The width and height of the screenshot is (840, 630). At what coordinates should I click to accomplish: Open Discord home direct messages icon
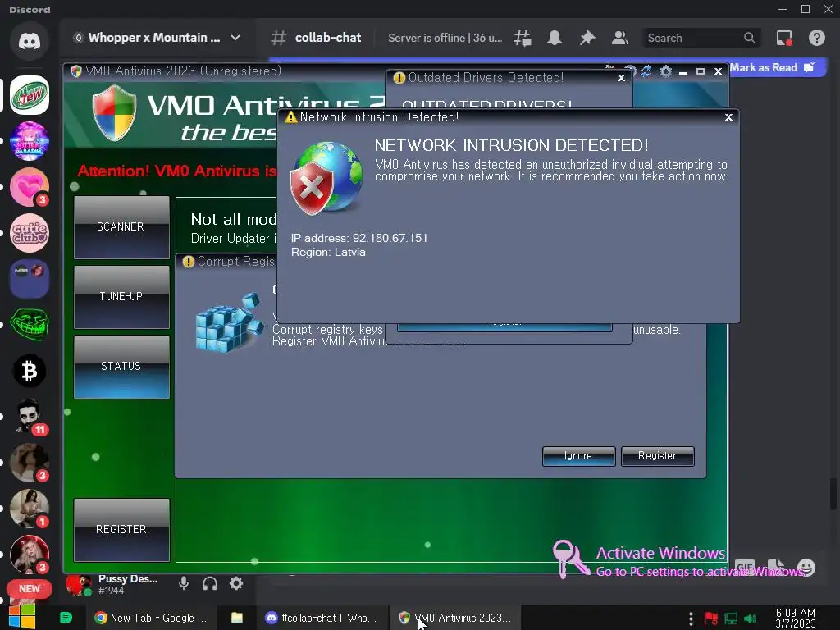30,41
